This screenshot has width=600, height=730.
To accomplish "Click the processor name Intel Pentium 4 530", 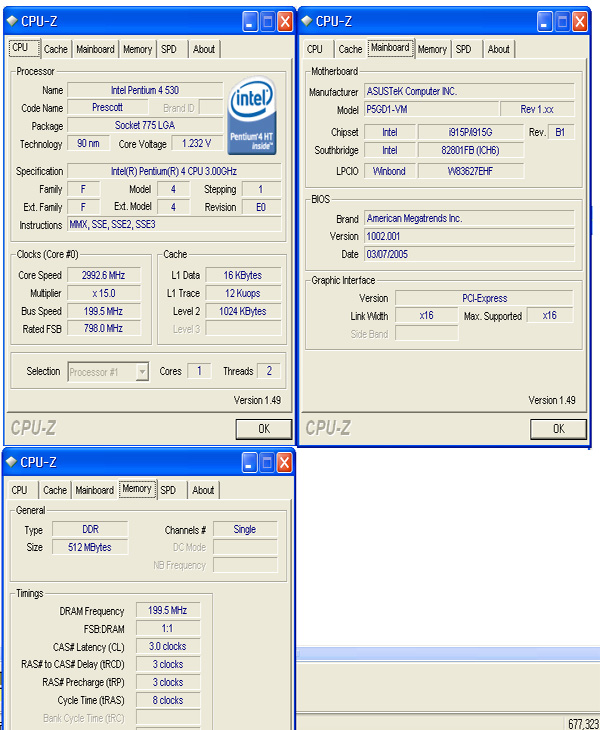I will click(x=145, y=90).
